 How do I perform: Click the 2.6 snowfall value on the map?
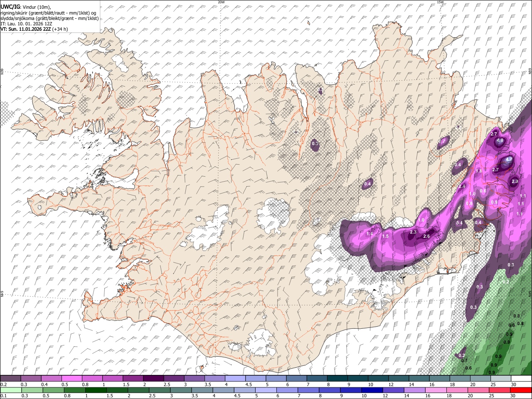click(426, 236)
